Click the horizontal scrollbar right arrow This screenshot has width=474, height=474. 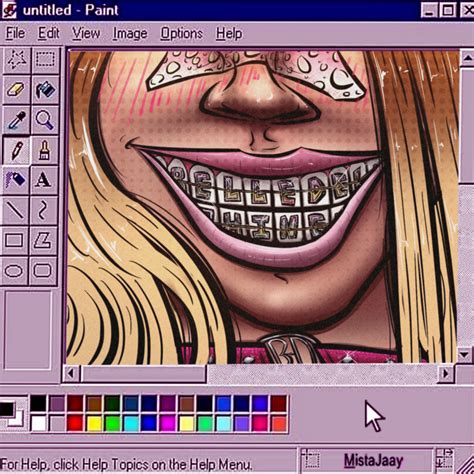(445, 373)
